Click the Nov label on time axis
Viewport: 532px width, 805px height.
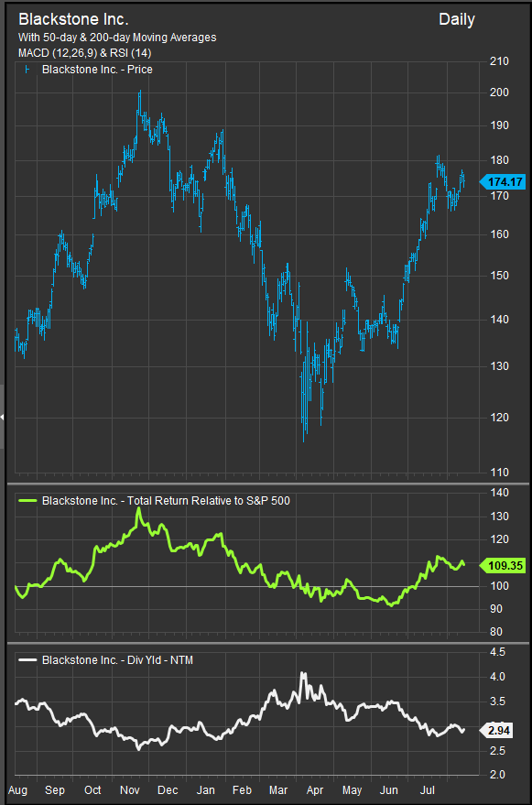pos(130,789)
